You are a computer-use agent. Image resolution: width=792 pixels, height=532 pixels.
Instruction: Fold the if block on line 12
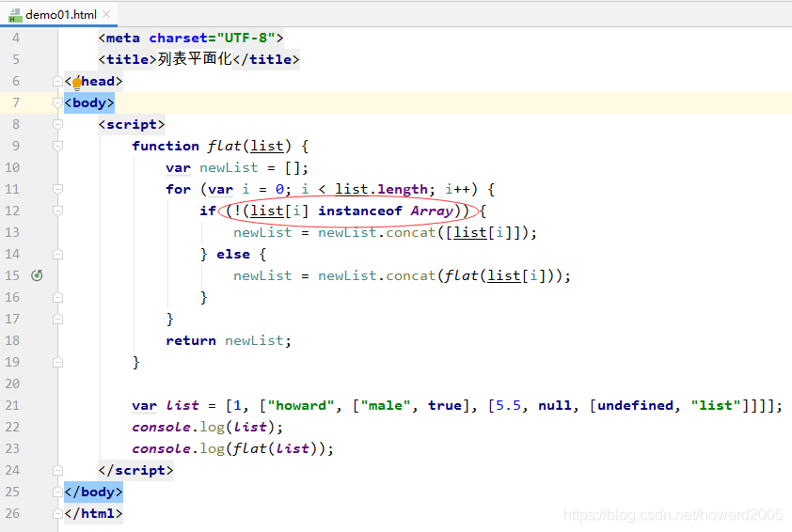57,211
